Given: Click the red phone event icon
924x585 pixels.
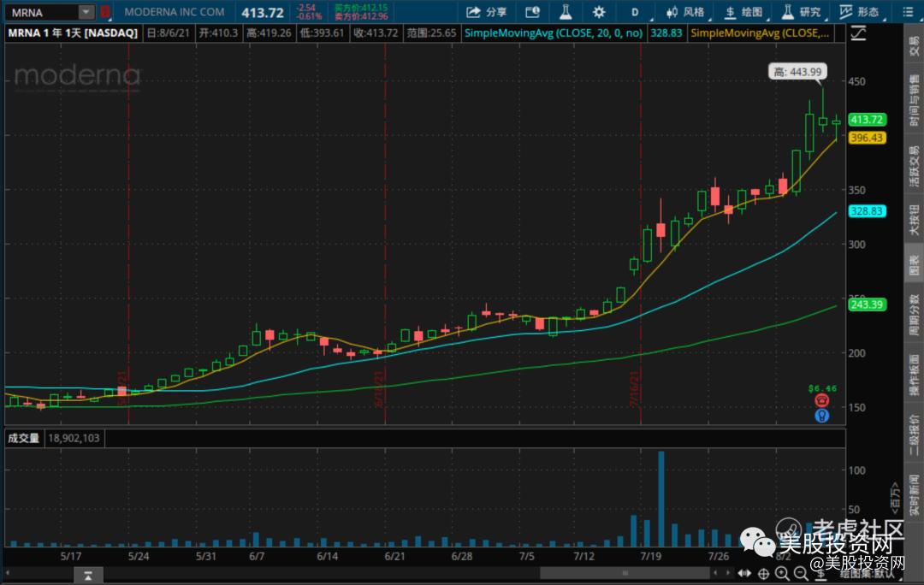Looking at the screenshot, I should point(822,400).
